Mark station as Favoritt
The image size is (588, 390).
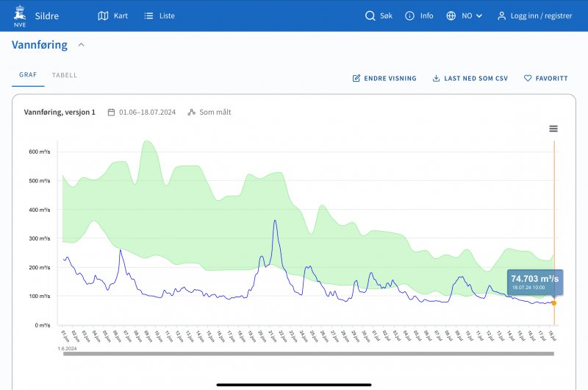[545, 78]
